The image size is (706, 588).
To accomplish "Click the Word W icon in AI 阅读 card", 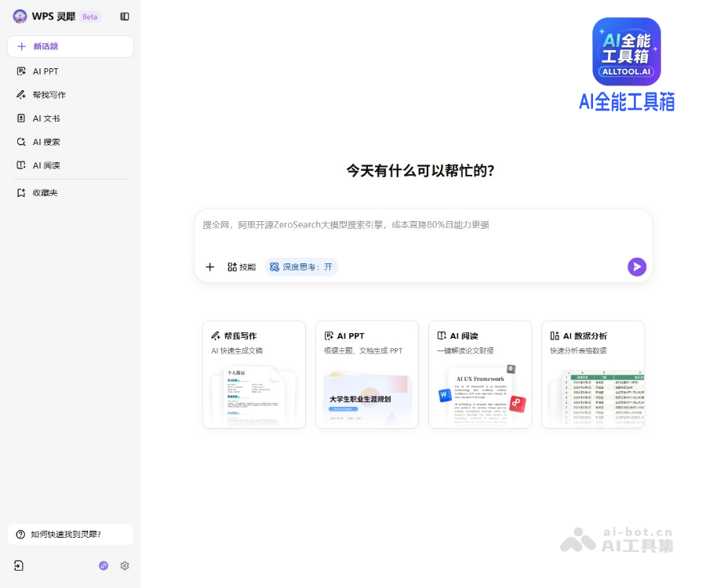I will pos(445,395).
